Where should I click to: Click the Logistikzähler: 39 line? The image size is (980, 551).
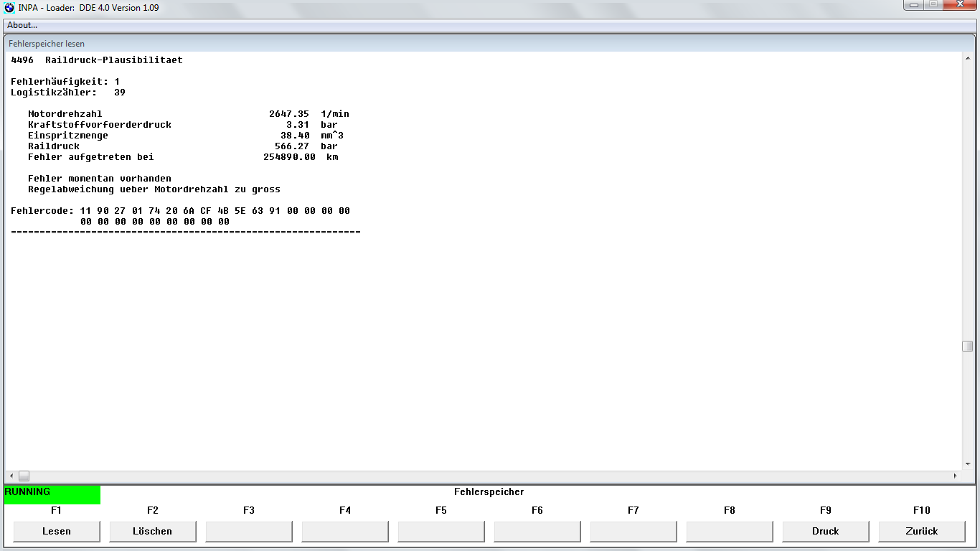coord(68,93)
